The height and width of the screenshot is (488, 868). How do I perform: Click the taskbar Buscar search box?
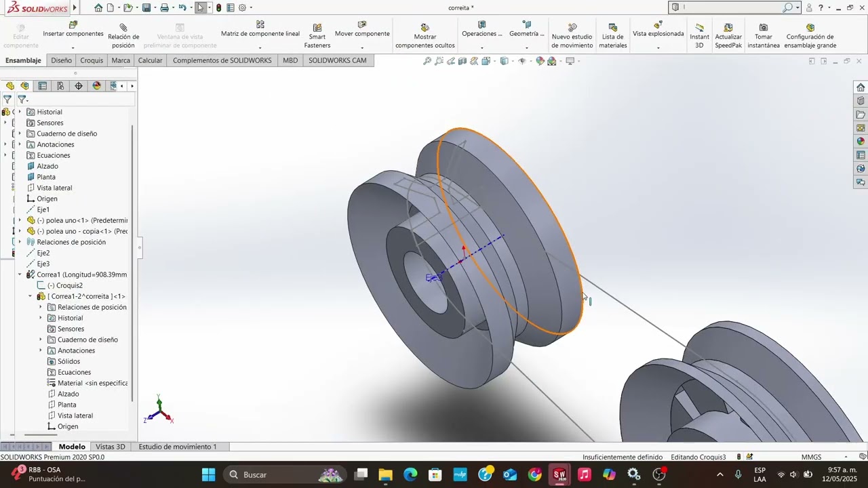pyautogui.click(x=285, y=474)
